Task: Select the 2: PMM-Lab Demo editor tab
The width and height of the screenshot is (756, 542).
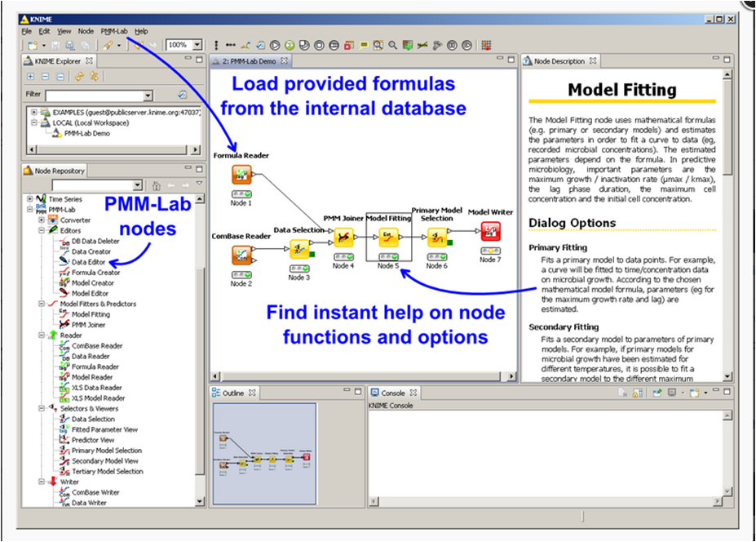Action: pos(250,61)
